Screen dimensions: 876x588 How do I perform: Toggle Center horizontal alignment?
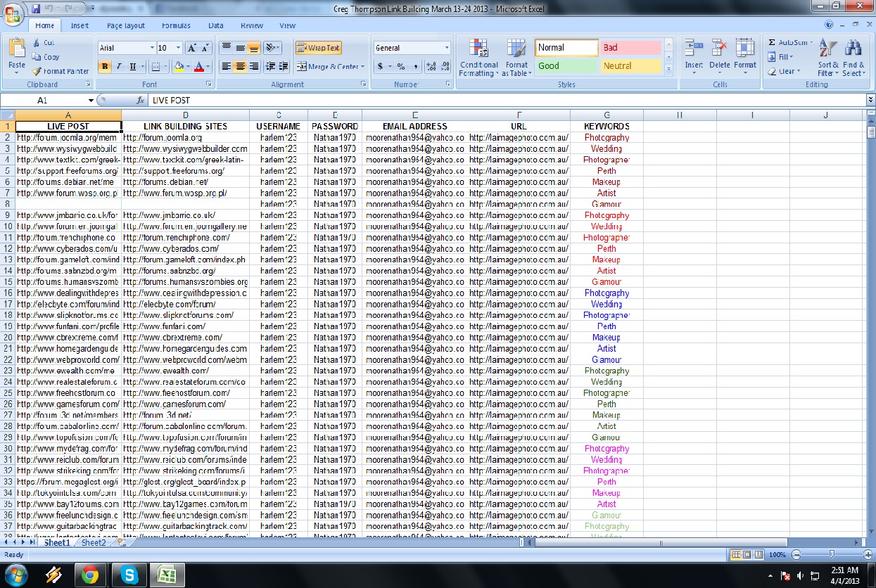click(x=240, y=67)
